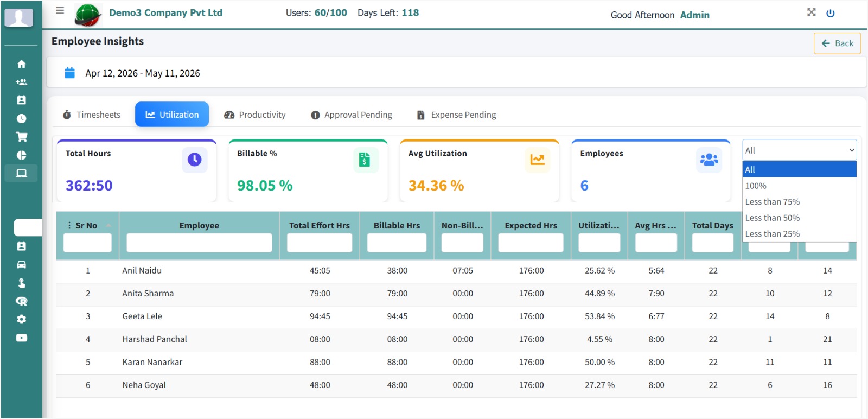The image size is (868, 419).
Task: Open the pie chart sidebar icon
Action: pyautogui.click(x=22, y=155)
